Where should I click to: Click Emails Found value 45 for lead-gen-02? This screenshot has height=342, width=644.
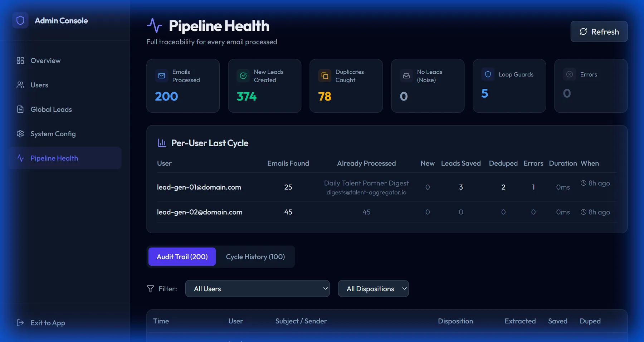coord(288,212)
